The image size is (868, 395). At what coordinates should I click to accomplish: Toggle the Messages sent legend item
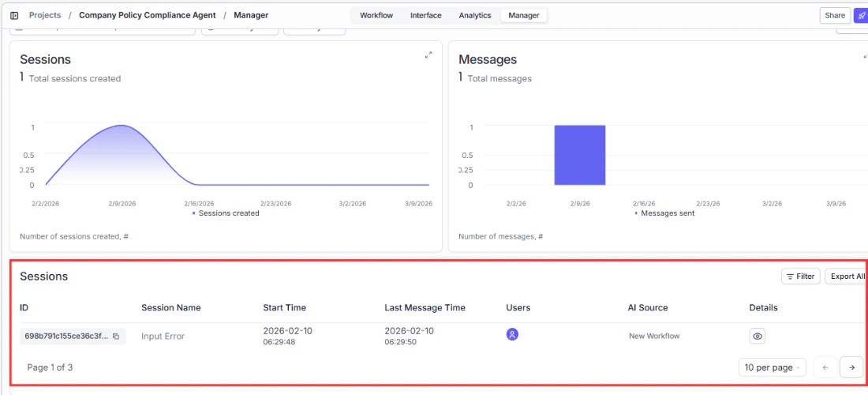tap(664, 213)
